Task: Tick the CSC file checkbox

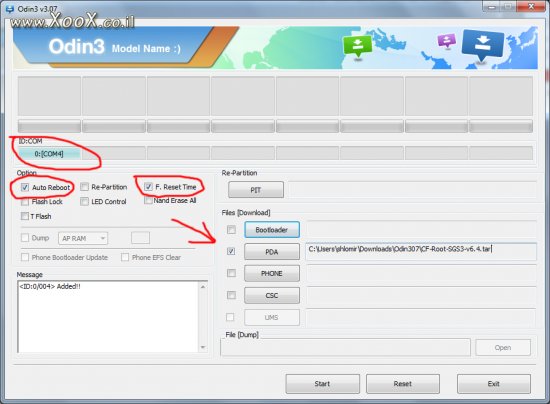Action: coord(231,295)
